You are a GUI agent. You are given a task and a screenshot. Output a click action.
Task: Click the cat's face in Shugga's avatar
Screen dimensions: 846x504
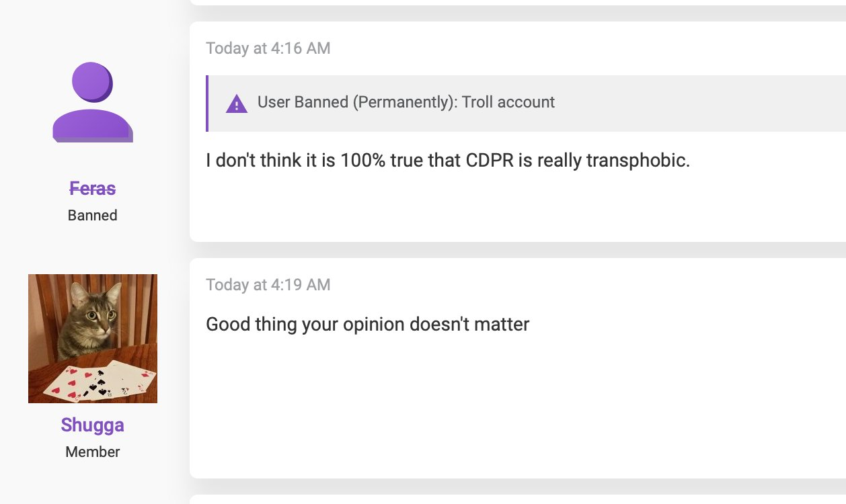point(94,317)
